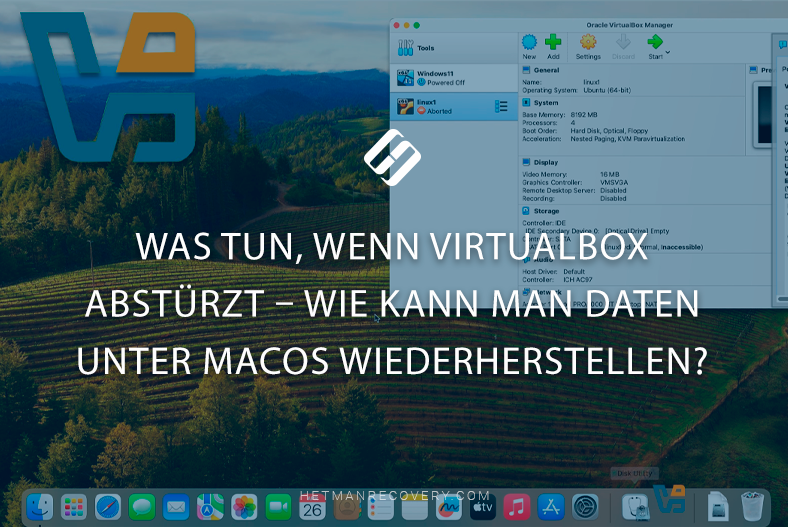Open the file icon beside the Trash
788x527 pixels.
pyautogui.click(x=718, y=506)
